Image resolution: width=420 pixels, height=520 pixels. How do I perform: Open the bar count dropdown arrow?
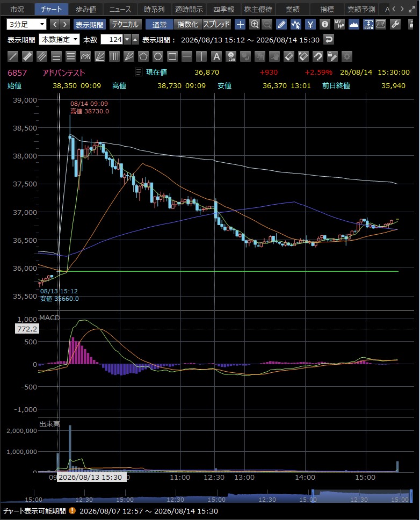[x=127, y=39]
